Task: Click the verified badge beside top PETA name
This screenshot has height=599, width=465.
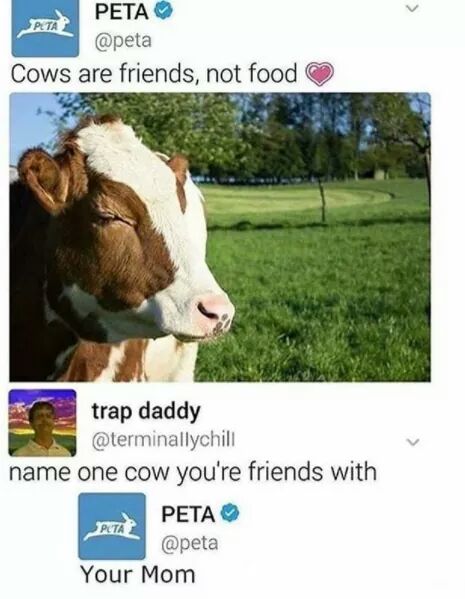Action: pos(163,11)
